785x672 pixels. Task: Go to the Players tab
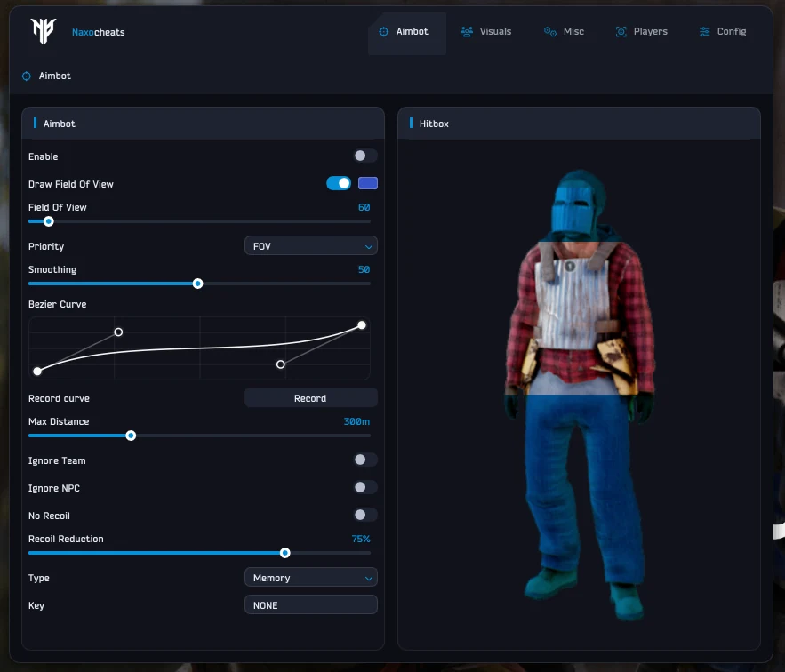[641, 31]
